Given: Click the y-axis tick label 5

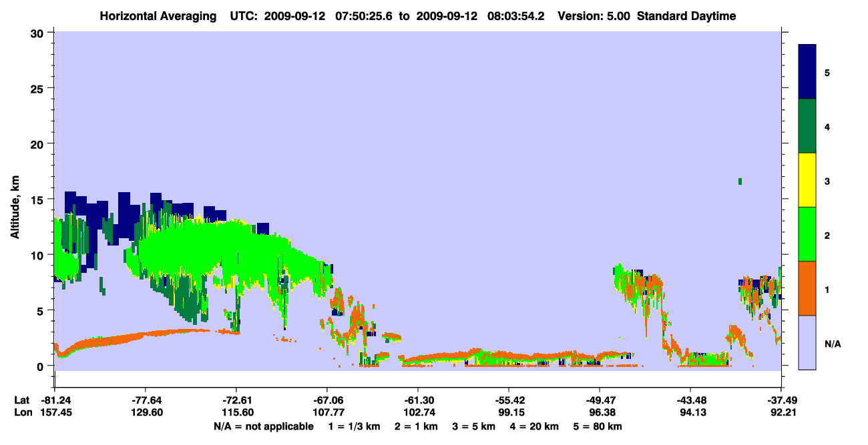Looking at the screenshot, I should tap(41, 310).
